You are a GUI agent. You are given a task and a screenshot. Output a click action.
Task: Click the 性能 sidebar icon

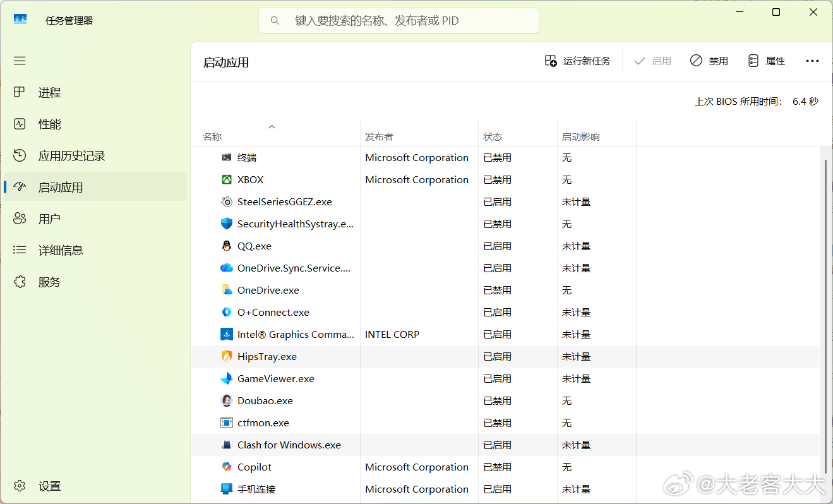pos(20,124)
